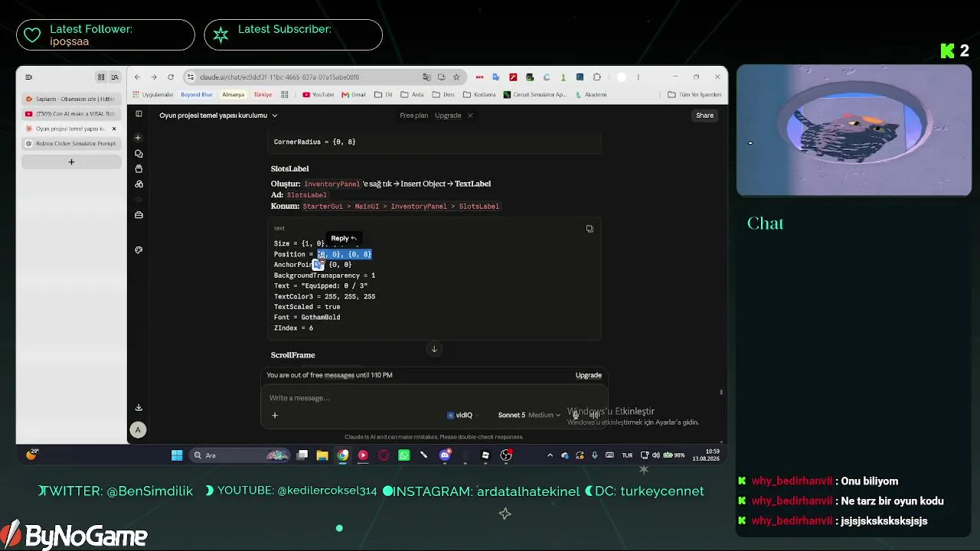This screenshot has height=551, width=980.
Task: Click the TUR keyboard language indicator
Action: 627,455
